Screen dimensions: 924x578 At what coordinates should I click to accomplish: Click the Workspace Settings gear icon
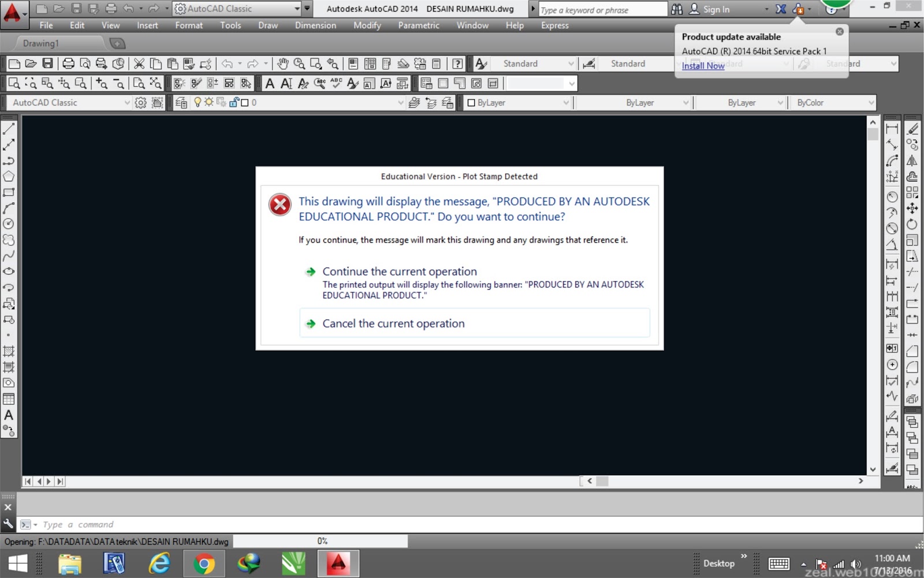coord(140,102)
